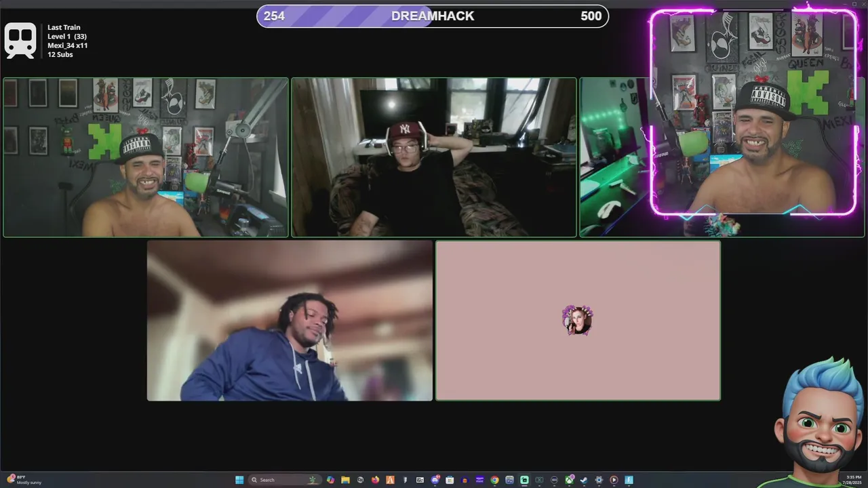Open the Xbox app taskbar icon
The width and height of the screenshot is (868, 488).
pyautogui.click(x=569, y=480)
